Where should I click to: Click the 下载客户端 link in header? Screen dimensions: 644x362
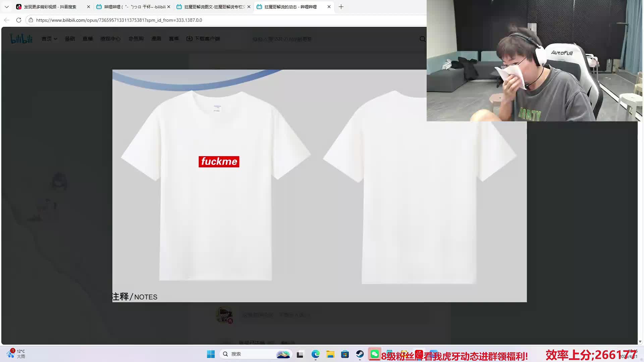pos(203,39)
